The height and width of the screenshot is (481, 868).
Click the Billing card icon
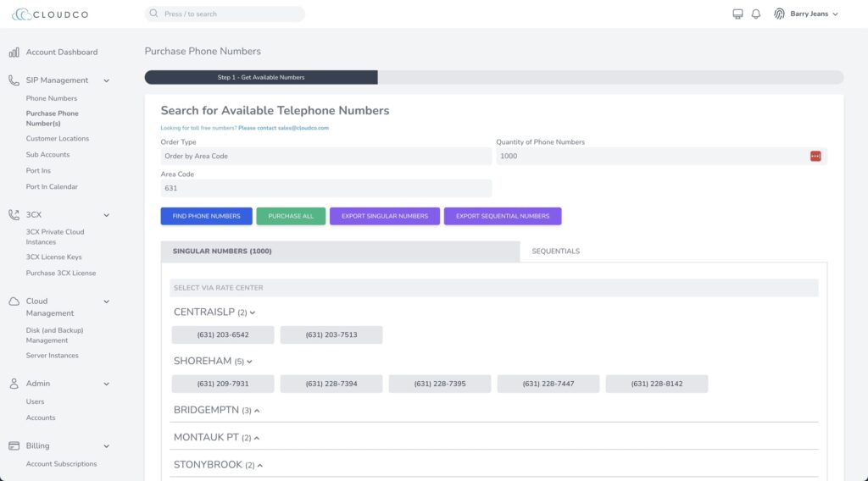[x=14, y=446]
